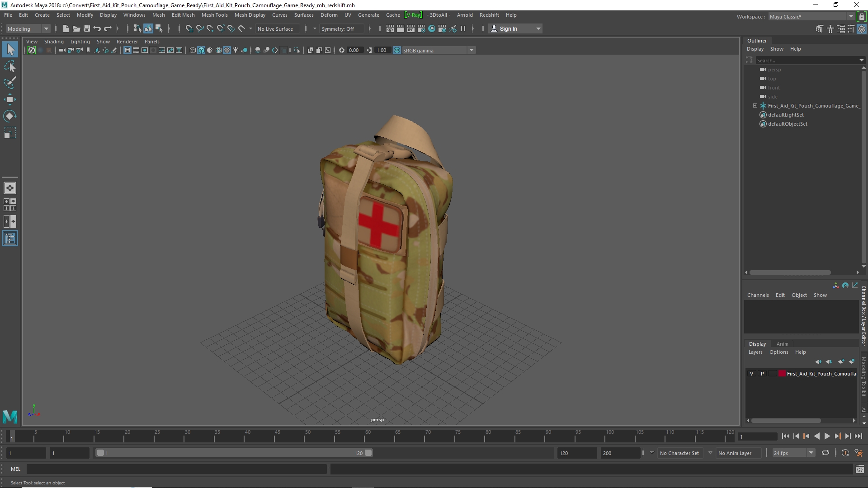The height and width of the screenshot is (488, 868).
Task: Redo the last action
Action: pyautogui.click(x=108, y=28)
